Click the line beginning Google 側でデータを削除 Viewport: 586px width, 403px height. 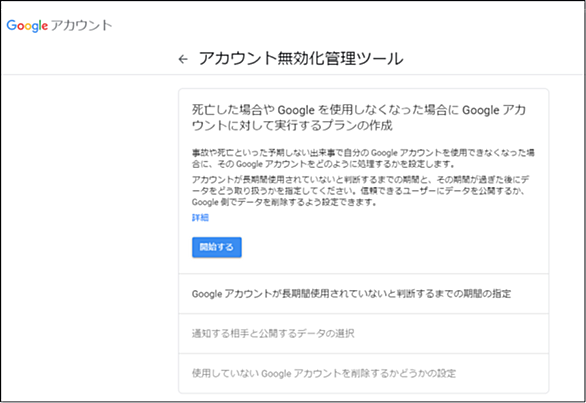click(284, 202)
